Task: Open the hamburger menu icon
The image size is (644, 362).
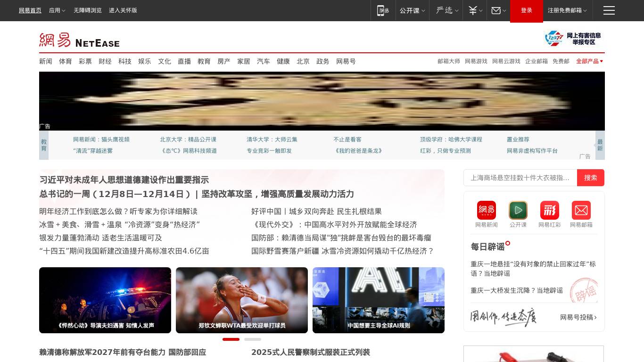Action: point(609,10)
